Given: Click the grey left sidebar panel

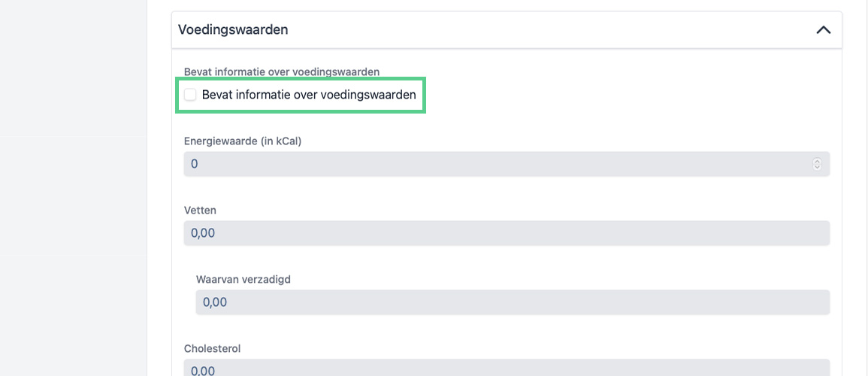Looking at the screenshot, I should (73, 188).
